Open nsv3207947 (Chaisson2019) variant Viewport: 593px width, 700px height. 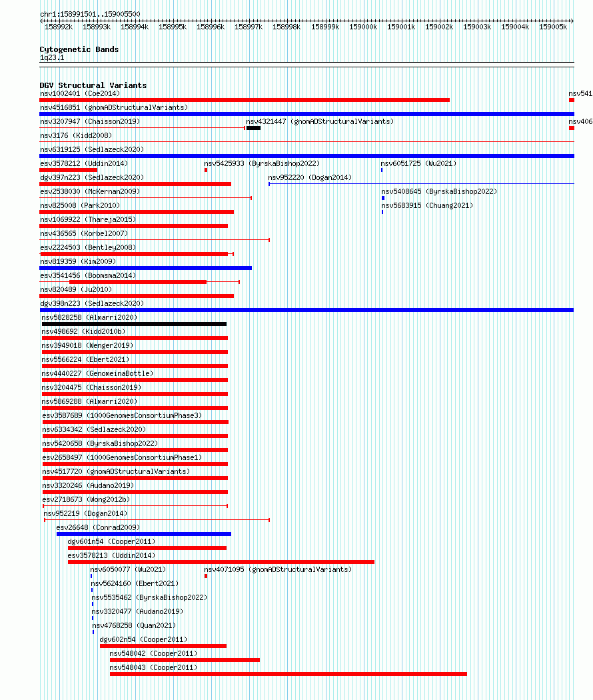[x=90, y=121]
